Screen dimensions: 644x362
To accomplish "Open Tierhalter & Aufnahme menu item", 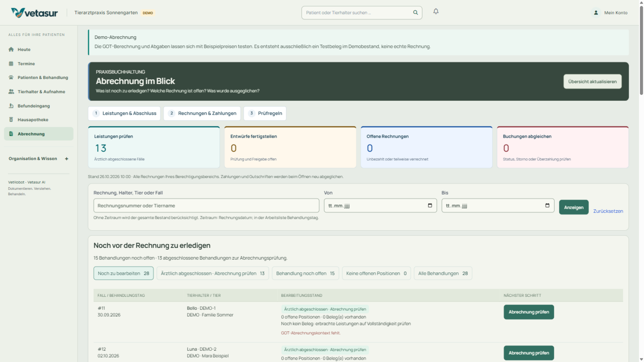I will click(39, 92).
